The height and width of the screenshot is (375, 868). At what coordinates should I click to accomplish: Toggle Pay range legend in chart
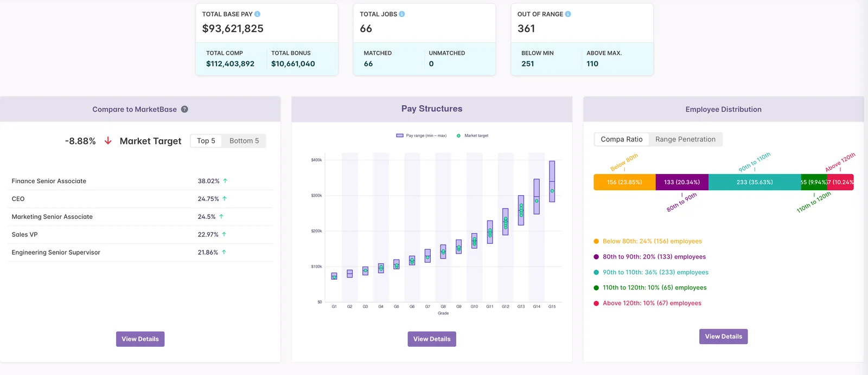[422, 135]
